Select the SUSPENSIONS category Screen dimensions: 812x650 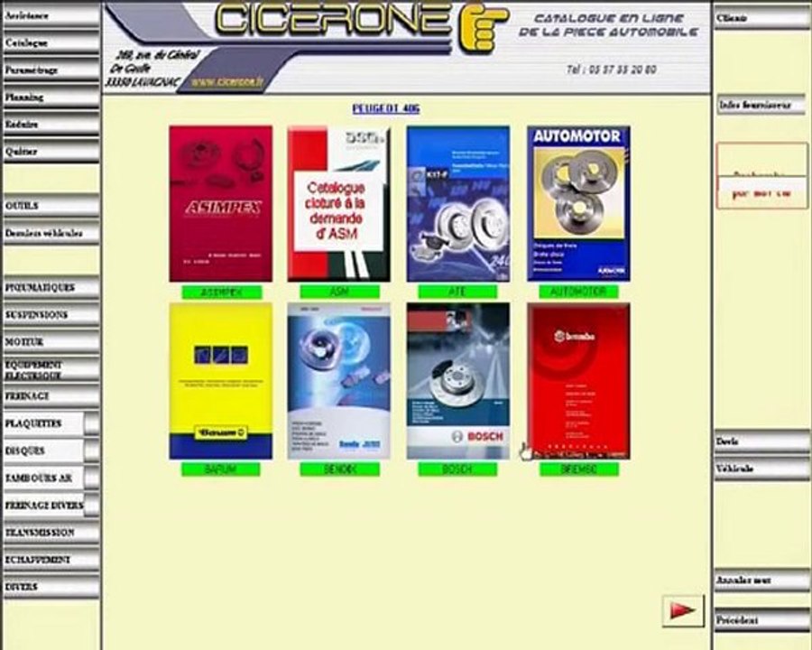point(51,315)
